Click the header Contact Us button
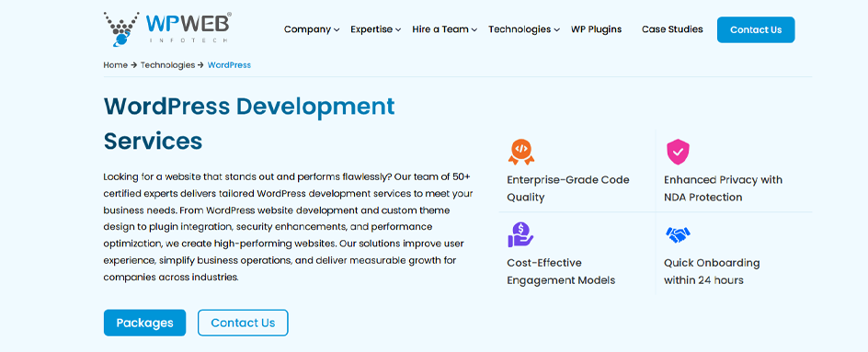Viewport: 868px width, 352px height. (756, 30)
